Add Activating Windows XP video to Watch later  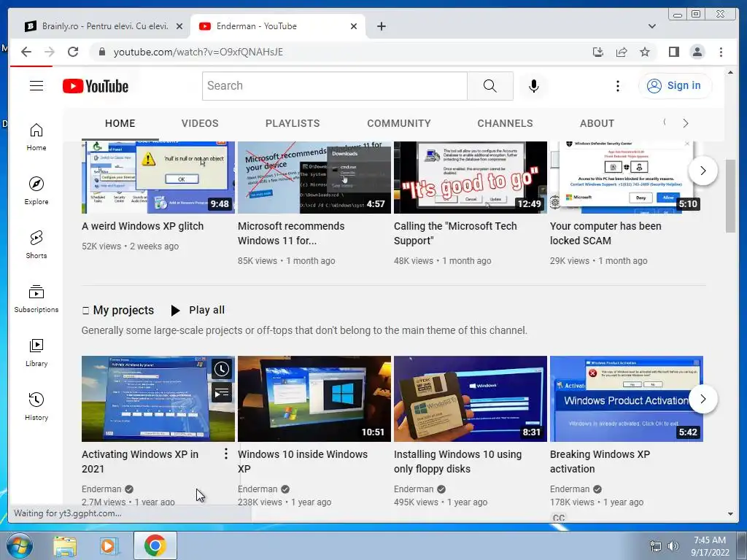pyautogui.click(x=222, y=369)
